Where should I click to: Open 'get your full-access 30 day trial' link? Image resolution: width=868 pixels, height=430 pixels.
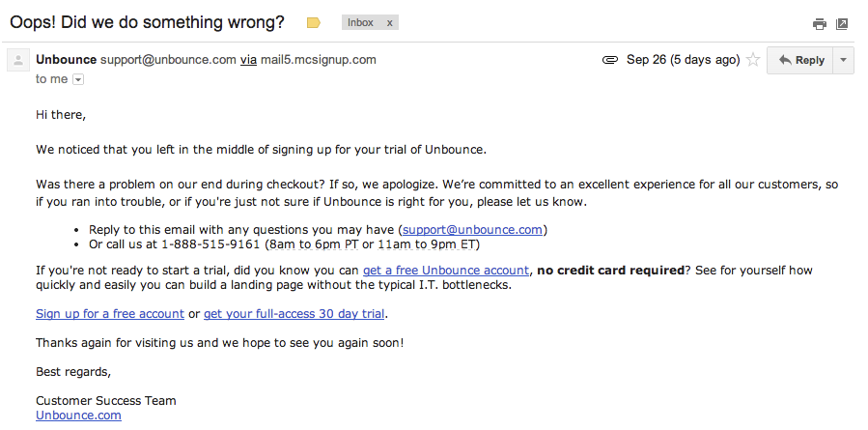click(294, 314)
